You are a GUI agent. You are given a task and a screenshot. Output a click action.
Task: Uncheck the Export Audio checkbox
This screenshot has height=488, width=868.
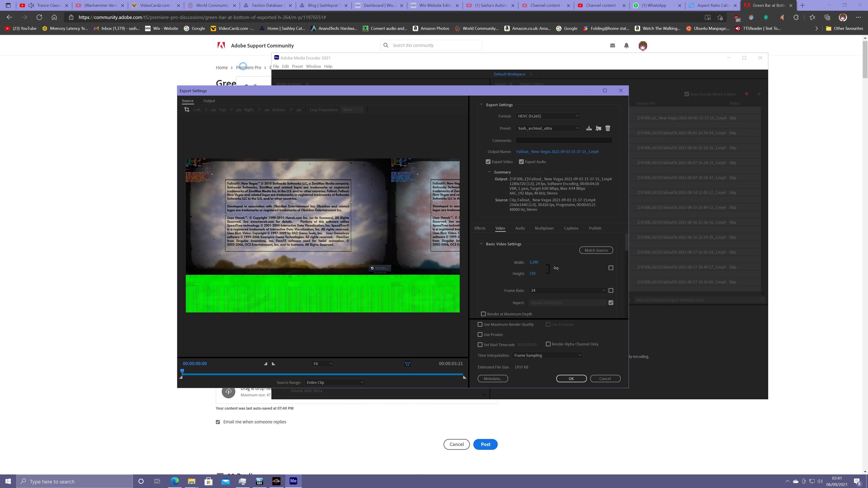521,162
